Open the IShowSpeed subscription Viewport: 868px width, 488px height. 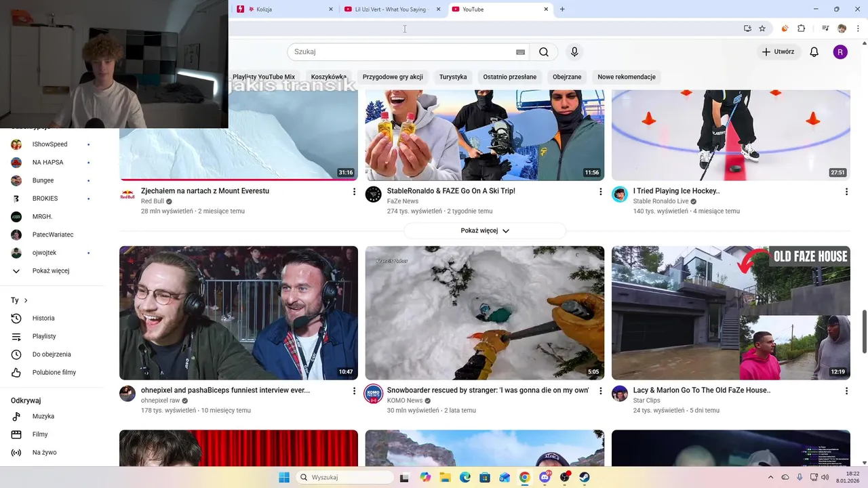(x=51, y=144)
